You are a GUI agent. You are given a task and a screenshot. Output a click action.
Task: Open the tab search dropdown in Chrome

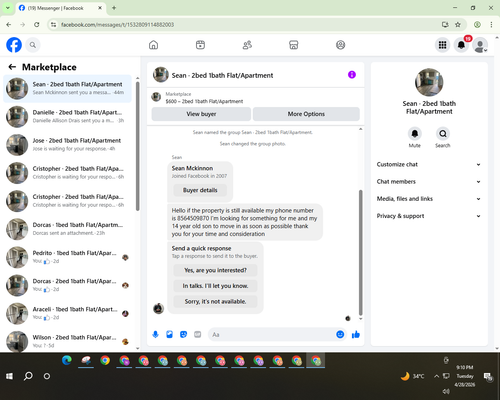coord(8,8)
